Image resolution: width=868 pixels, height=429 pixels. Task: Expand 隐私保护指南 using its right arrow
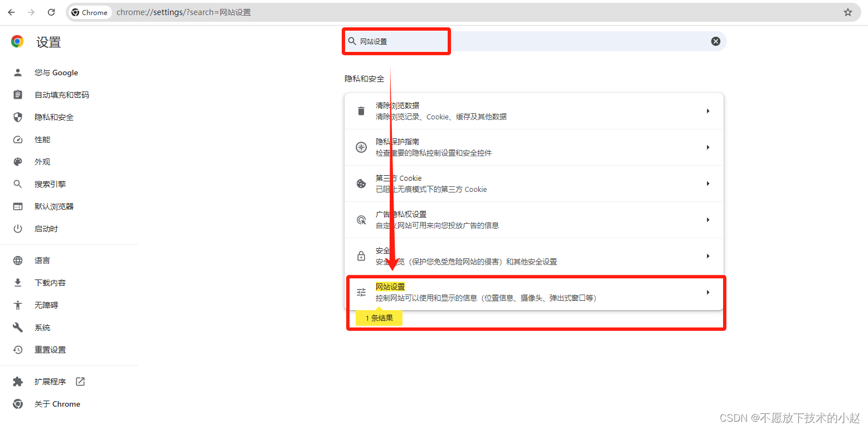pyautogui.click(x=708, y=147)
